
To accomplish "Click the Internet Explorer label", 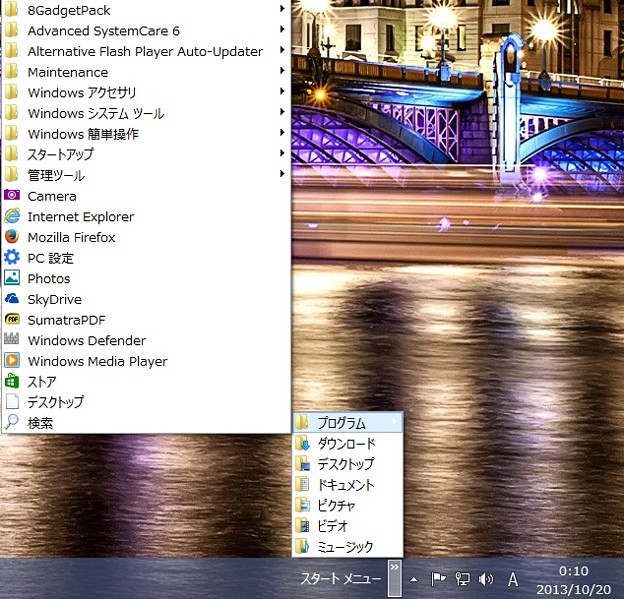I will tap(81, 217).
